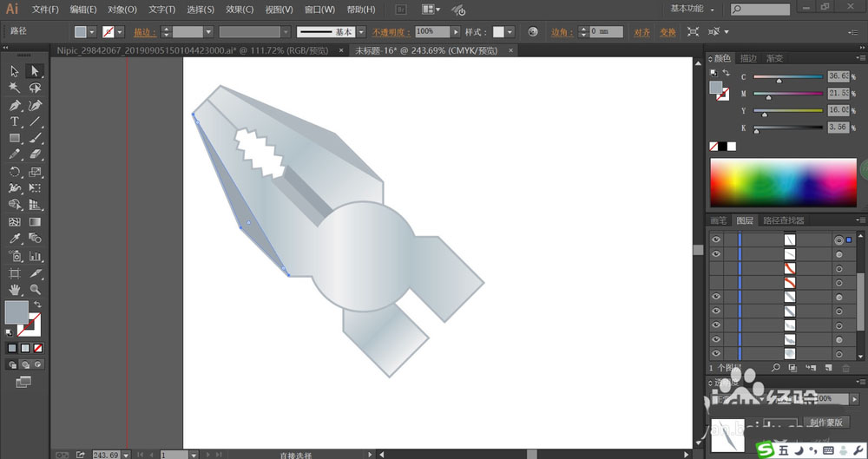Enable Draw Normal mode
This screenshot has width=868, height=459.
click(12, 364)
